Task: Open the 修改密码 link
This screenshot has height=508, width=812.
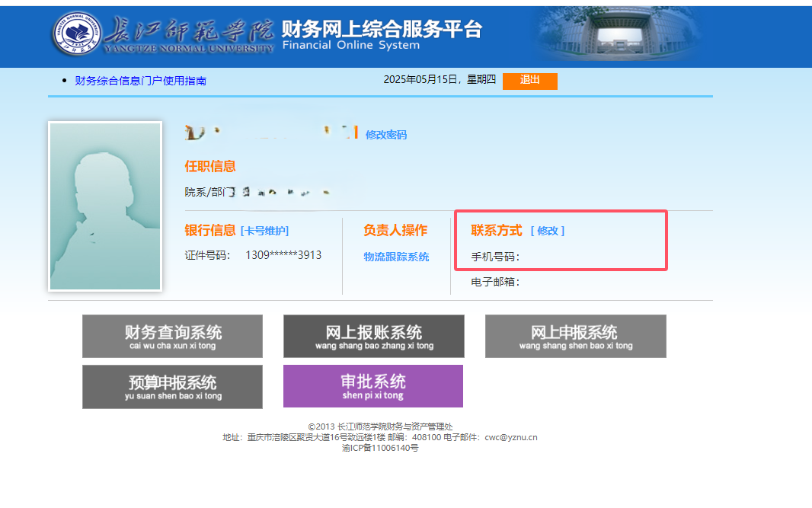Action: coord(385,135)
